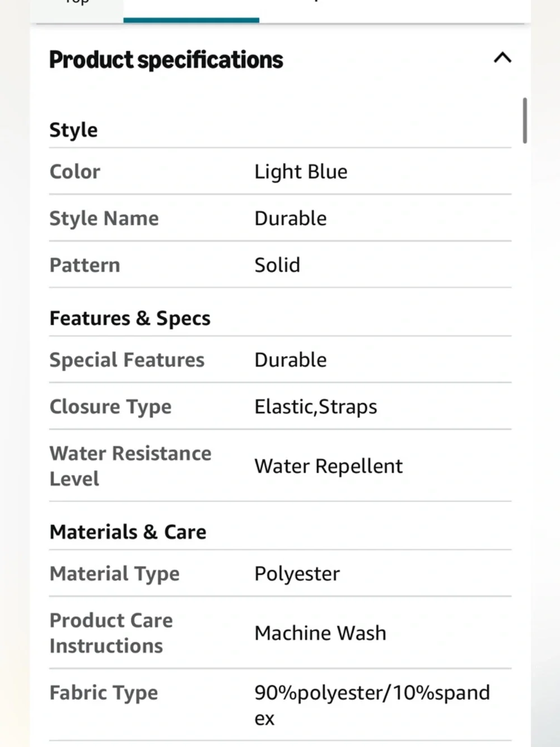Click the Polyester material value
560x747 pixels.
pos(297,574)
